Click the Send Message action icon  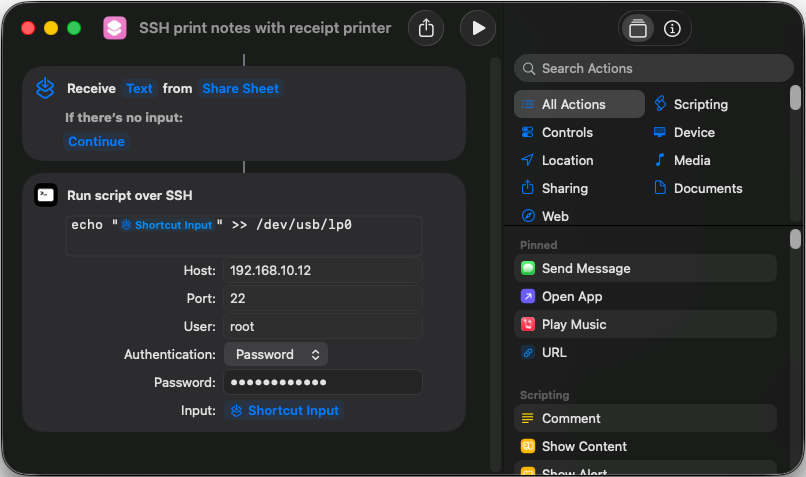tap(528, 268)
